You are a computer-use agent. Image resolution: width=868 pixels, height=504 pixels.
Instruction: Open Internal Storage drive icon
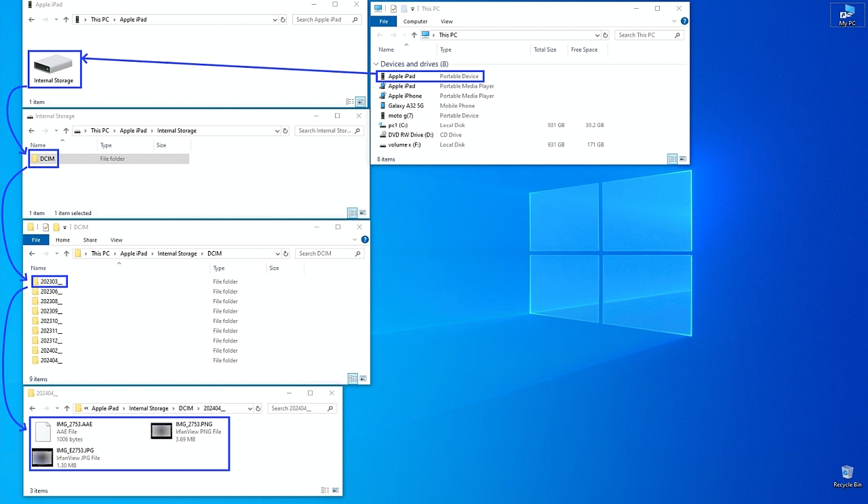point(54,69)
